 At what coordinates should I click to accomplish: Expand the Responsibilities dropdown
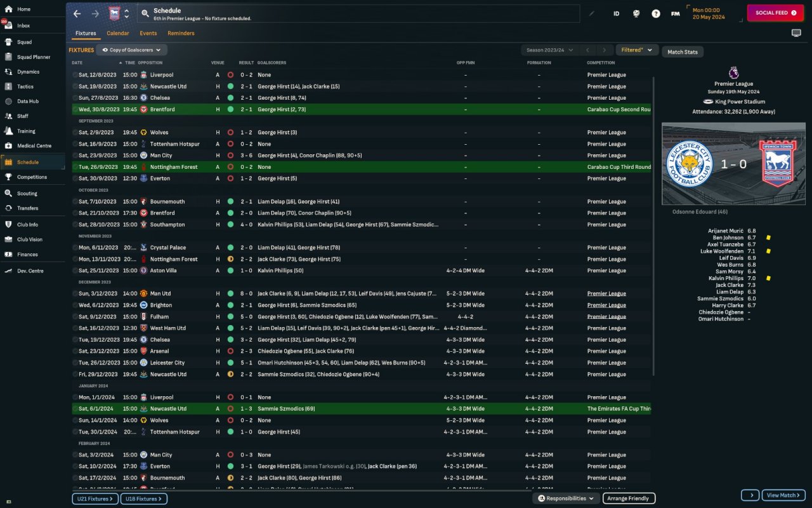click(566, 498)
